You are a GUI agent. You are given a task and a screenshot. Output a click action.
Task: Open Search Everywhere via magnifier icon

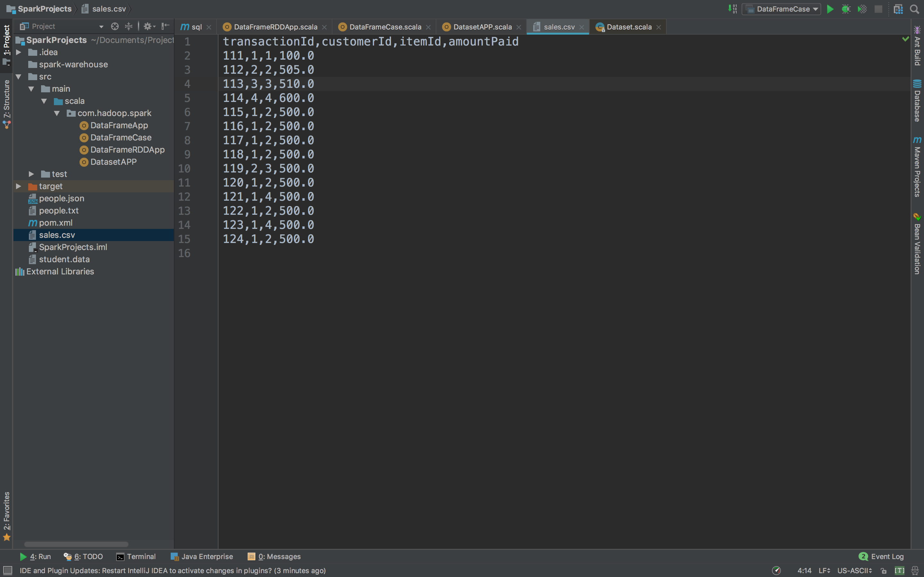[x=914, y=9]
